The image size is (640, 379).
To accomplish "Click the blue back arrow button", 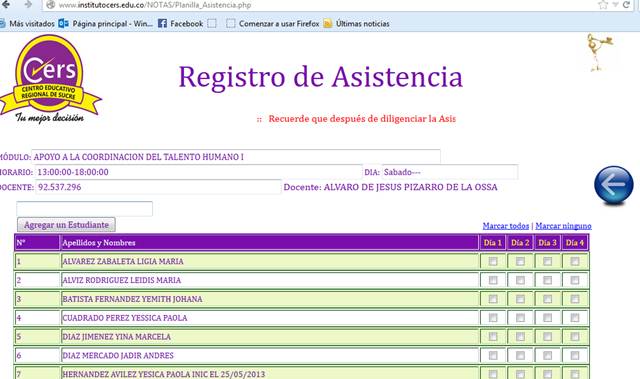I will (613, 186).
